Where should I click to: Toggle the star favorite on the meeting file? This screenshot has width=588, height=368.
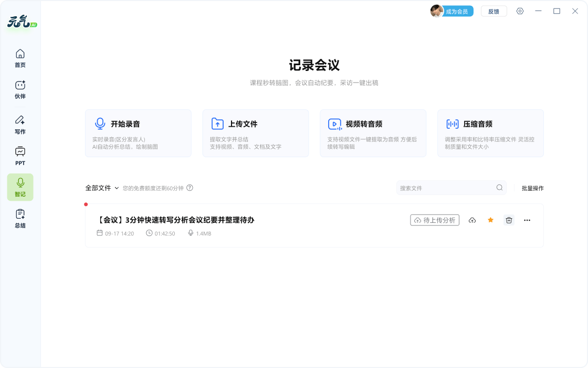tap(490, 220)
